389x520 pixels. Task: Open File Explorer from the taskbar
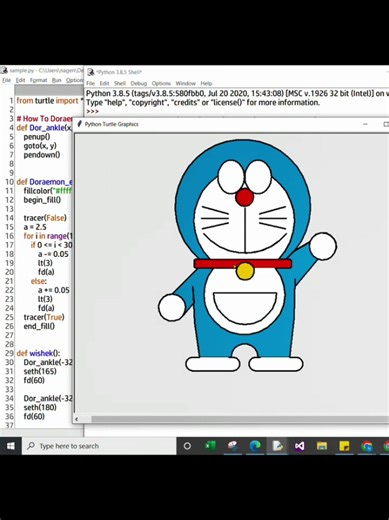pyautogui.click(x=322, y=446)
